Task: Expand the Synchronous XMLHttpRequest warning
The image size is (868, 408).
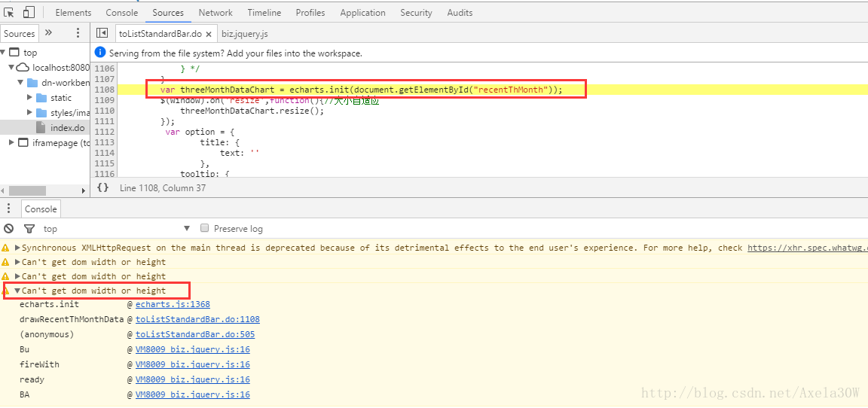Action: pos(18,248)
